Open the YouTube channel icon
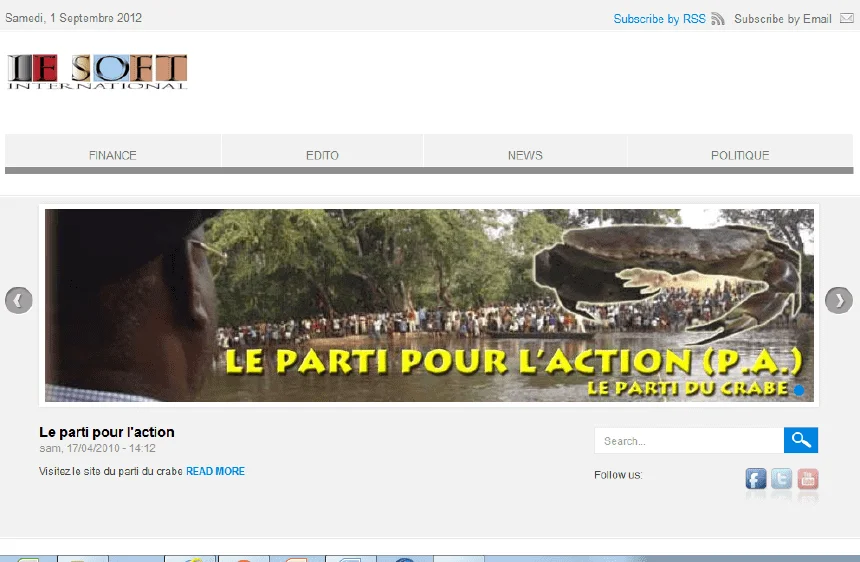This screenshot has width=860, height=562. coord(808,479)
